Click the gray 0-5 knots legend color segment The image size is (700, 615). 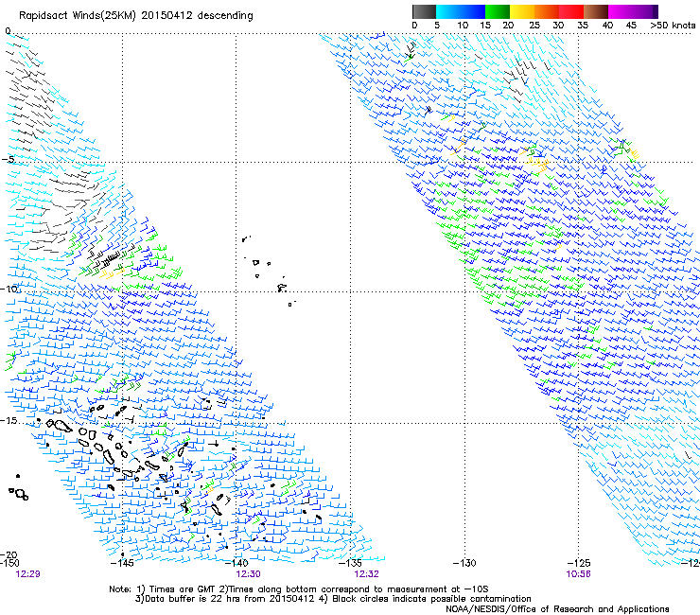[425, 11]
